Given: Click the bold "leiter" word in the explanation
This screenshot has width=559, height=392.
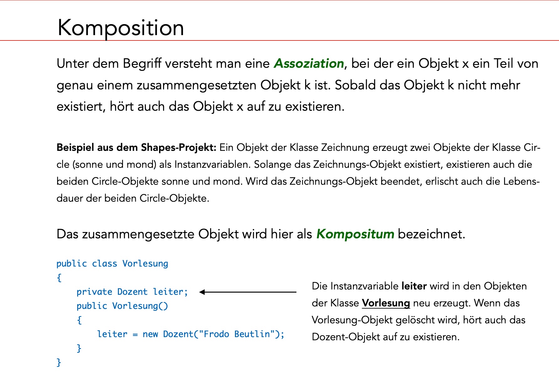Looking at the screenshot, I should [414, 286].
